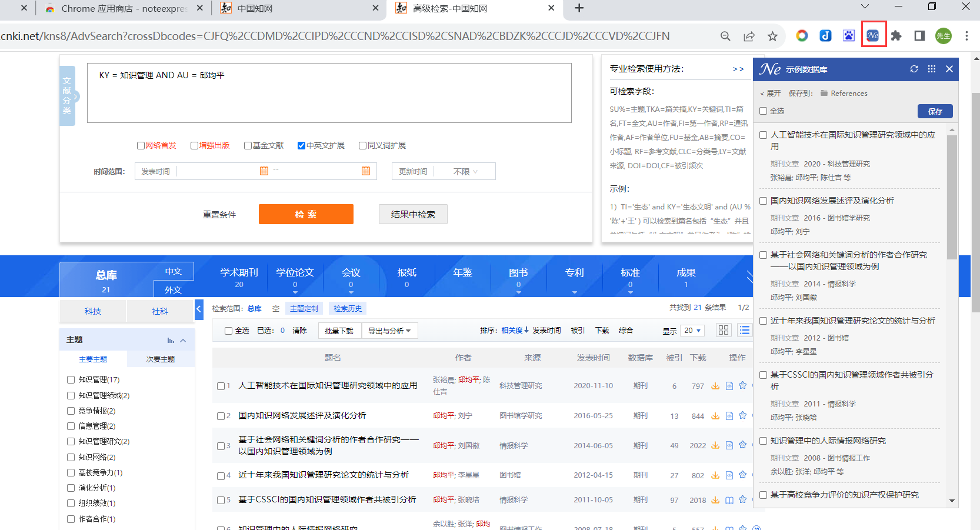980x530 pixels.
Task: Download the article dated 2012-04-15
Action: pyautogui.click(x=715, y=475)
